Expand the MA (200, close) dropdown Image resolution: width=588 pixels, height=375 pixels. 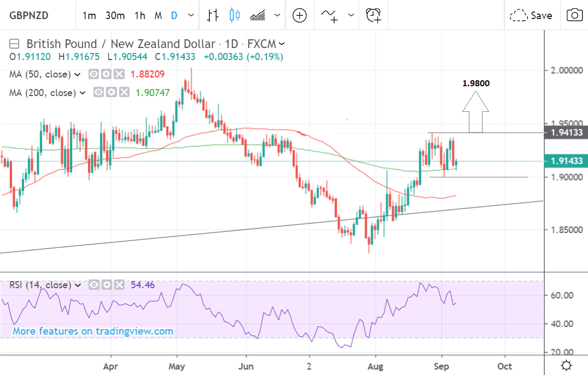83,93
